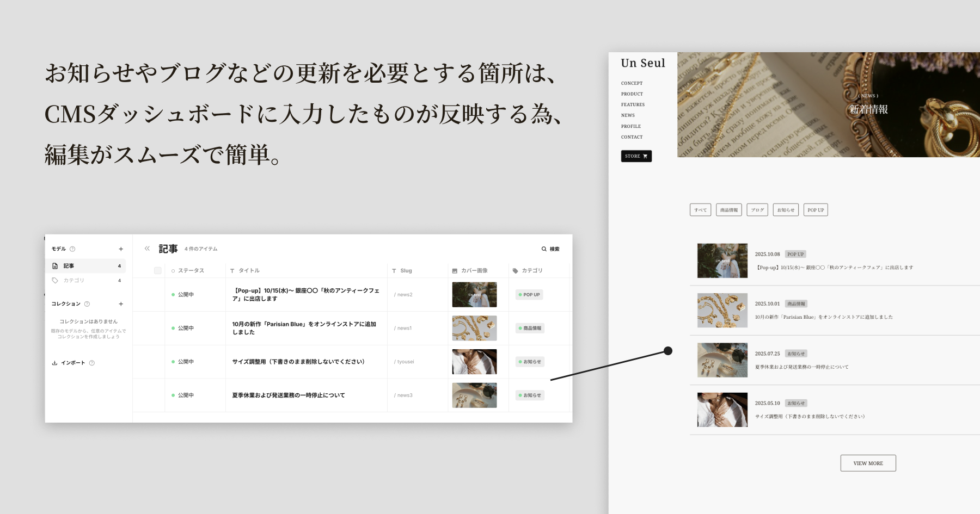This screenshot has height=514, width=980.
Task: Select the 記事 document icon in sidebar
Action: coord(54,265)
